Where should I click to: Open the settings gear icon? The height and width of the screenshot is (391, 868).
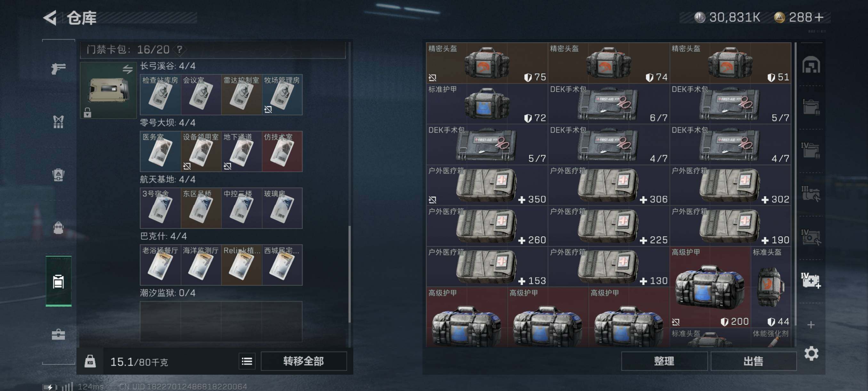pos(811,353)
